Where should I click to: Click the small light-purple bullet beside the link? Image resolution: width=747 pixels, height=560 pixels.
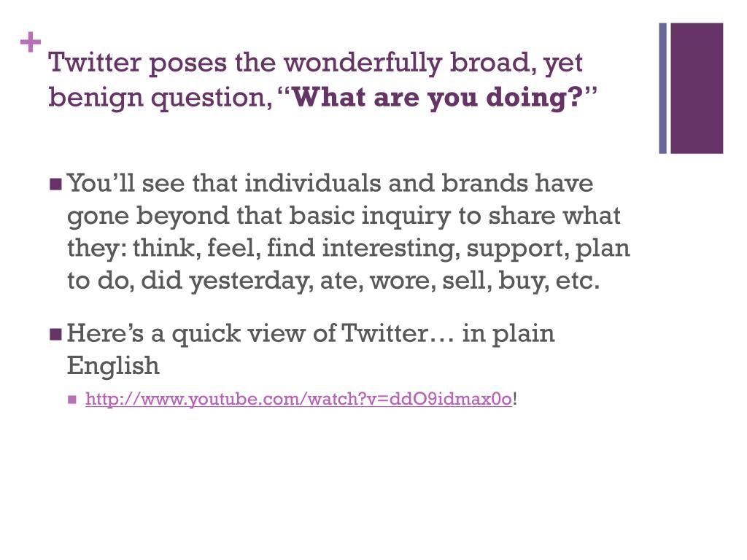pyautogui.click(x=72, y=400)
